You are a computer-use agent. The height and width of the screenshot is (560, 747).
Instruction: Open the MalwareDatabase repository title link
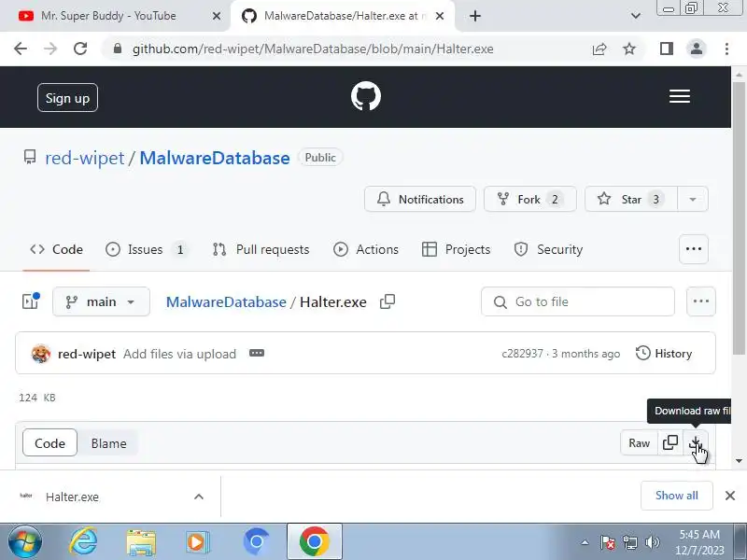click(x=215, y=158)
